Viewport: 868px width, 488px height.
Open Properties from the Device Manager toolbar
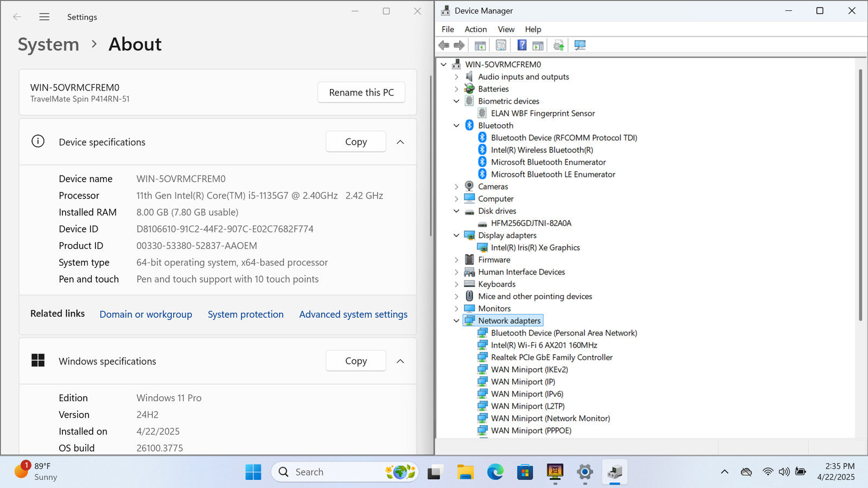point(501,46)
